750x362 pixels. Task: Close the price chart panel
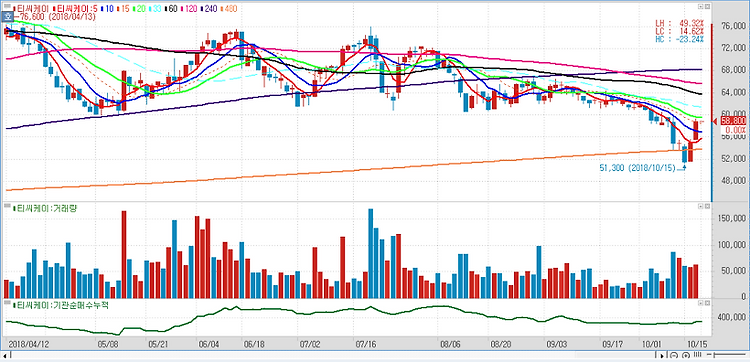point(707,7)
